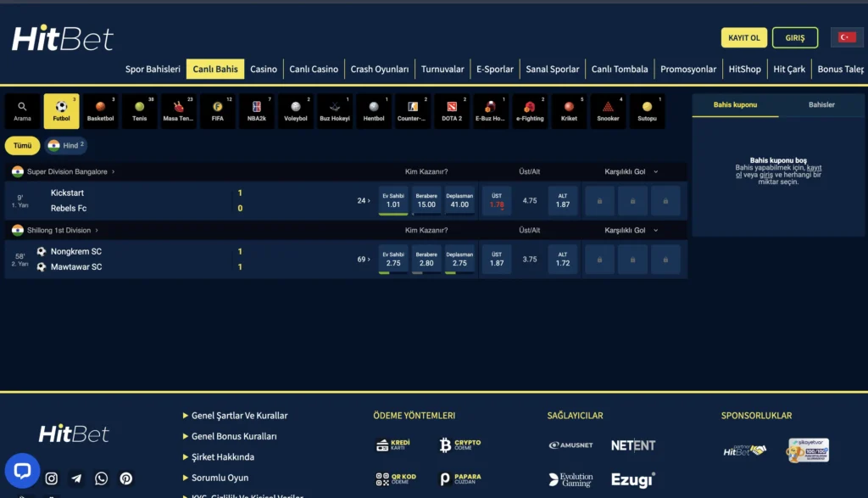Choose the Tenis sport icon
Image resolution: width=868 pixels, height=498 pixels.
(x=140, y=111)
